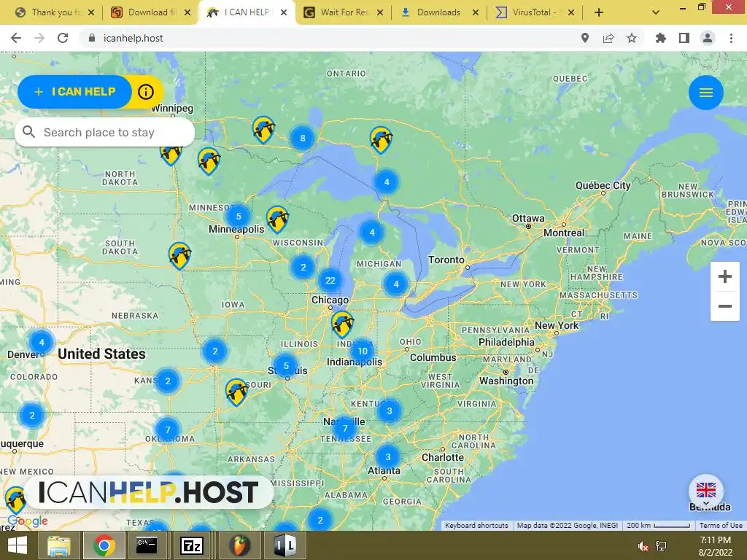Open the cluster of 7 in Oklahoma

pos(168,429)
